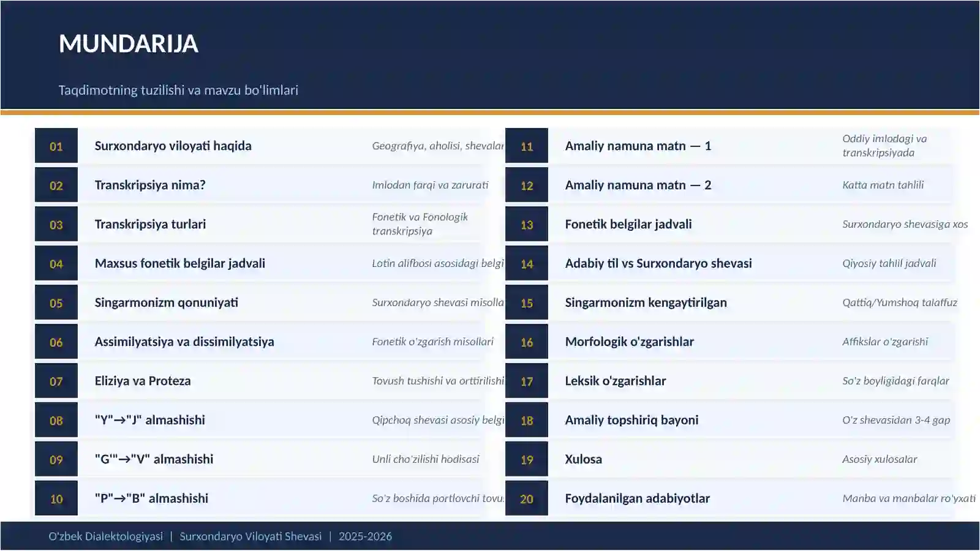Click footer text 'O'zbek Dialektologiyasi'
This screenshot has width=980, height=551.
(x=106, y=536)
